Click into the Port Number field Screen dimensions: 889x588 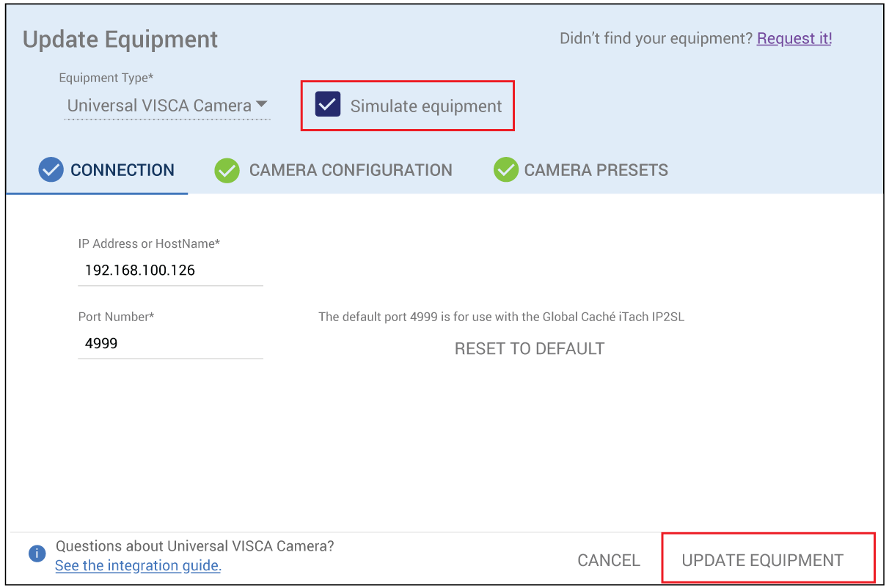pyautogui.click(x=170, y=344)
